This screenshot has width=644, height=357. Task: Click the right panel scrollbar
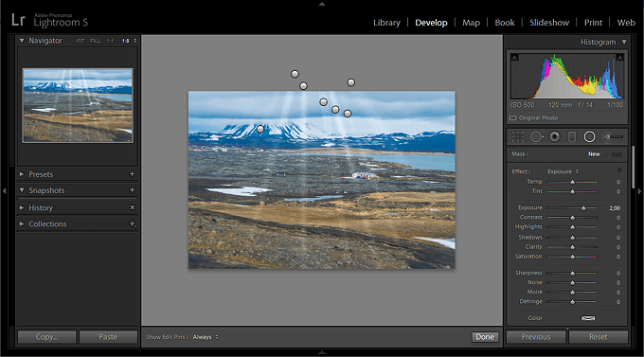(633, 168)
